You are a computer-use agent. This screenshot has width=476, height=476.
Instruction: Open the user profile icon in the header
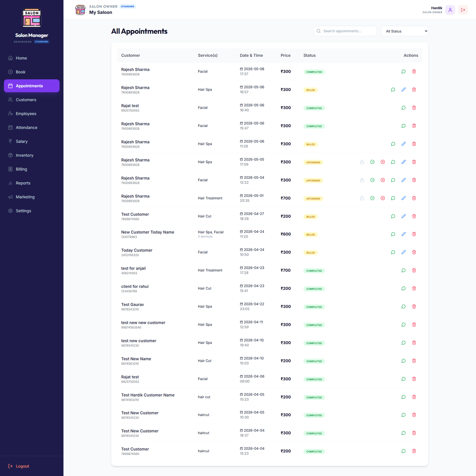[x=450, y=10]
